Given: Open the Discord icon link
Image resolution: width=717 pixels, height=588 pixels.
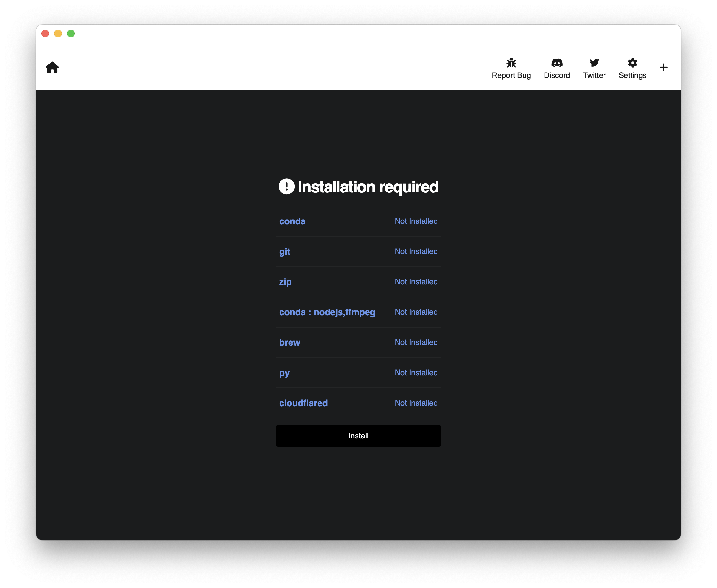Looking at the screenshot, I should point(556,63).
